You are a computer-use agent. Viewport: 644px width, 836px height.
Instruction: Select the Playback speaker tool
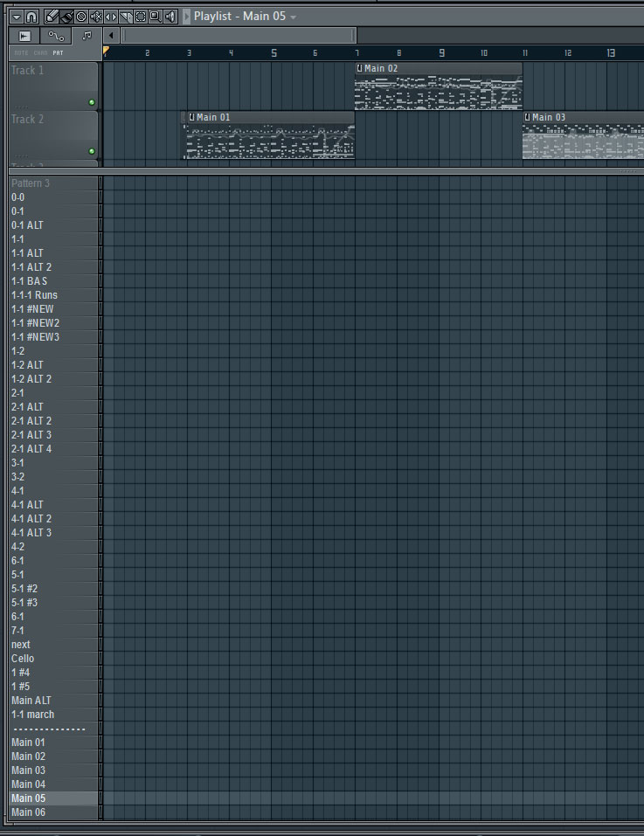tap(170, 17)
